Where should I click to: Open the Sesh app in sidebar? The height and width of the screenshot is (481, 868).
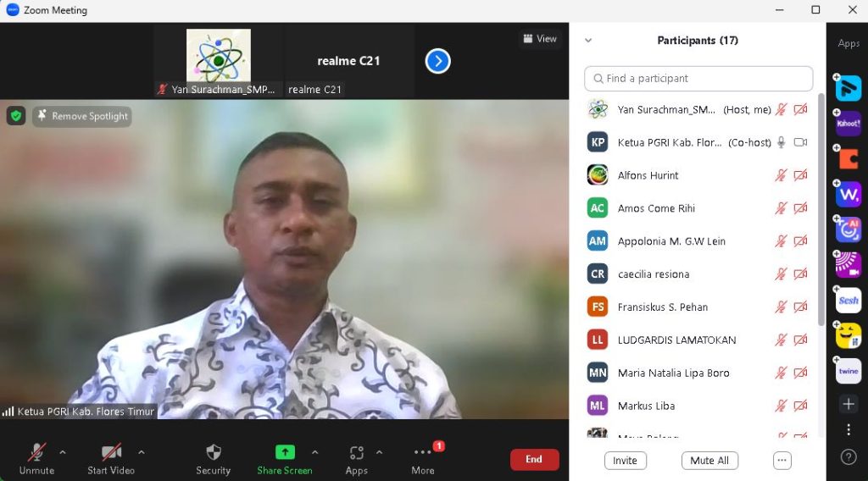click(849, 301)
